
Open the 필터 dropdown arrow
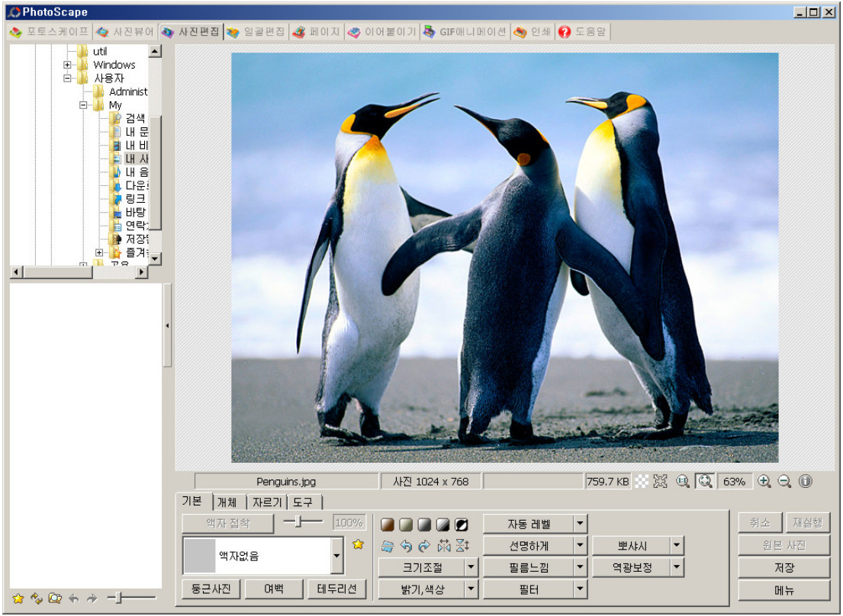coord(580,589)
